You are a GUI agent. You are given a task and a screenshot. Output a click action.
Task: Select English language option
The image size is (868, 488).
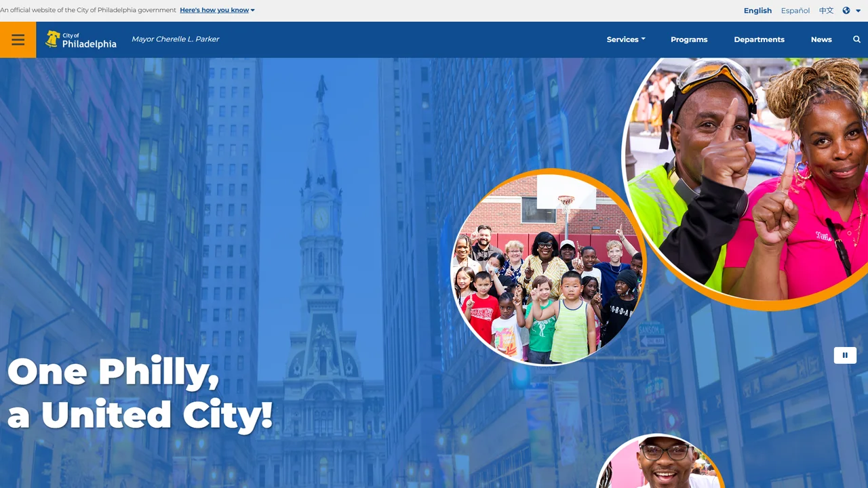(757, 10)
